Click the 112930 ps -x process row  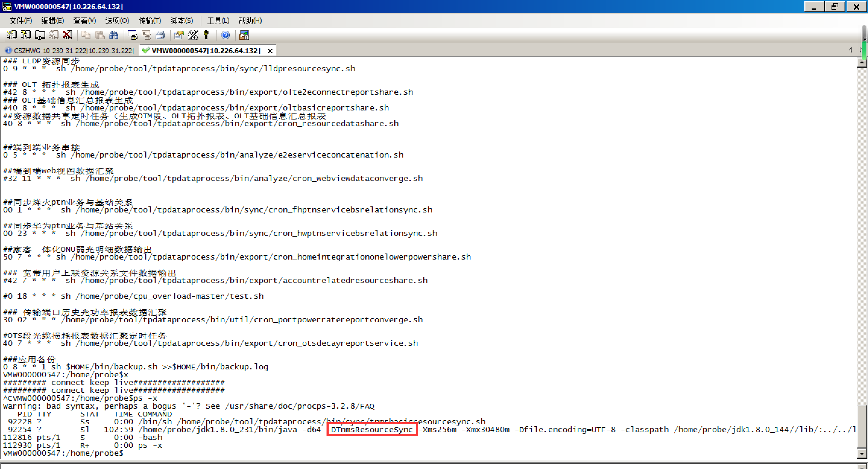pyautogui.click(x=83, y=445)
